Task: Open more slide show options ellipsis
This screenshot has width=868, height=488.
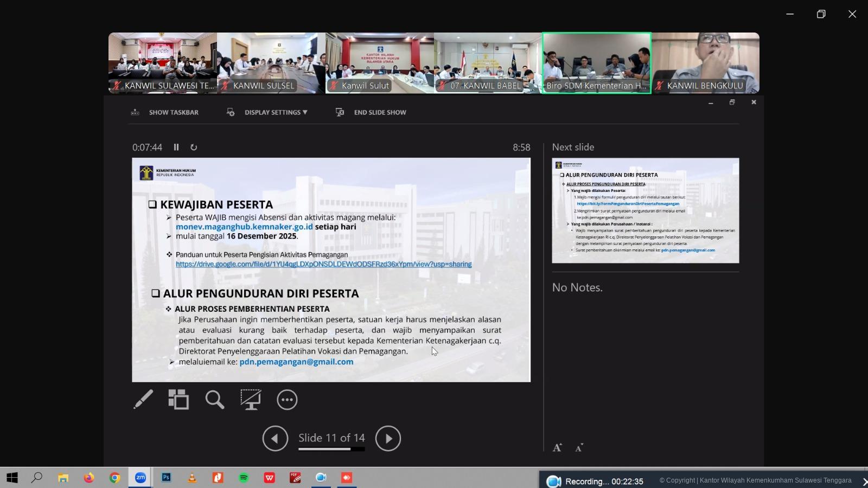Action: pyautogui.click(x=287, y=400)
